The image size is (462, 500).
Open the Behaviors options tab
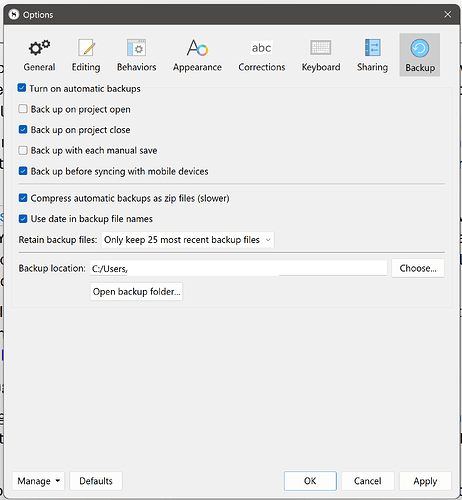[136, 55]
